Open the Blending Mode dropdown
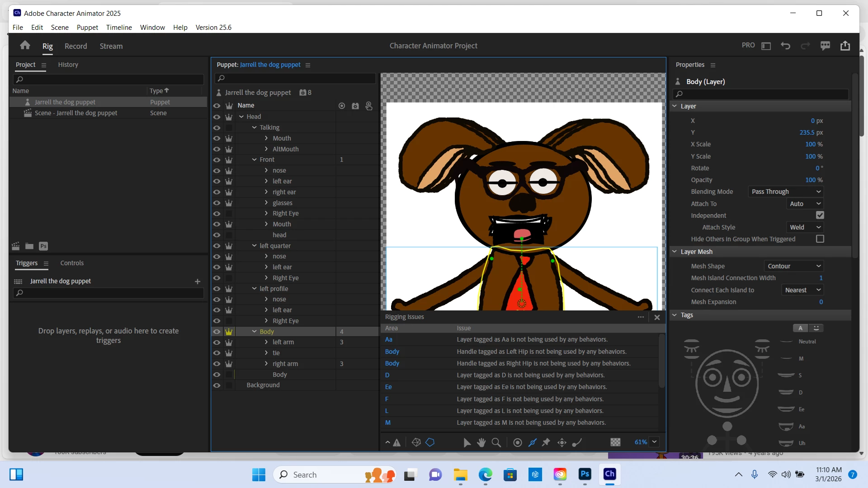Viewport: 868px width, 488px height. click(x=785, y=192)
